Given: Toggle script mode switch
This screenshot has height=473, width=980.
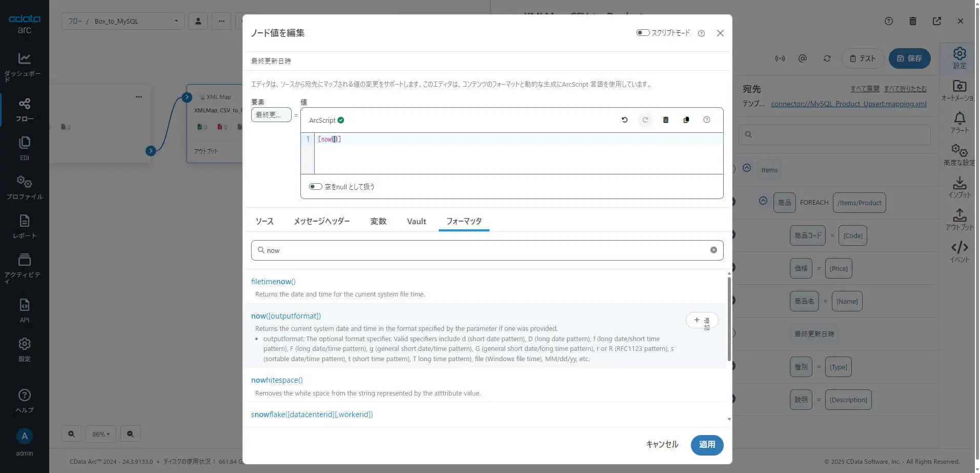Looking at the screenshot, I should point(643,33).
